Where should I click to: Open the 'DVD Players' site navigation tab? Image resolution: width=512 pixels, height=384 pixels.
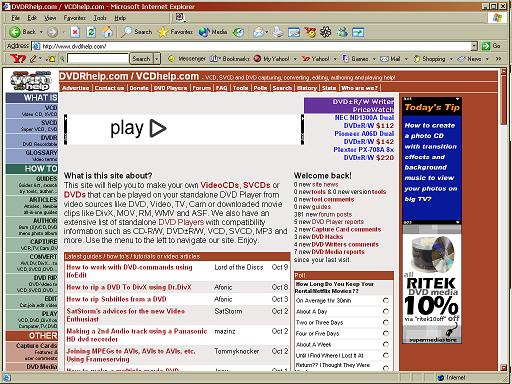point(170,88)
